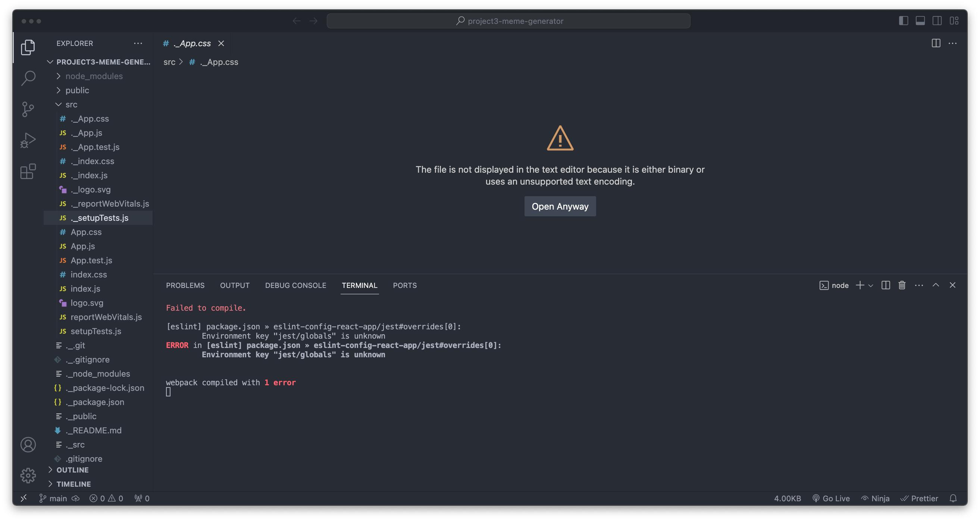Click the Open Anyway button
Image resolution: width=980 pixels, height=521 pixels.
560,207
